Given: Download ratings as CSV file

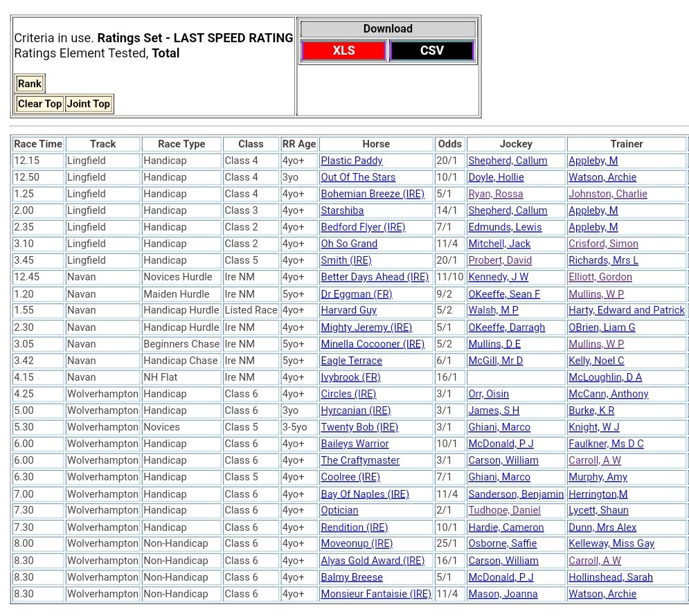Looking at the screenshot, I should pos(431,51).
